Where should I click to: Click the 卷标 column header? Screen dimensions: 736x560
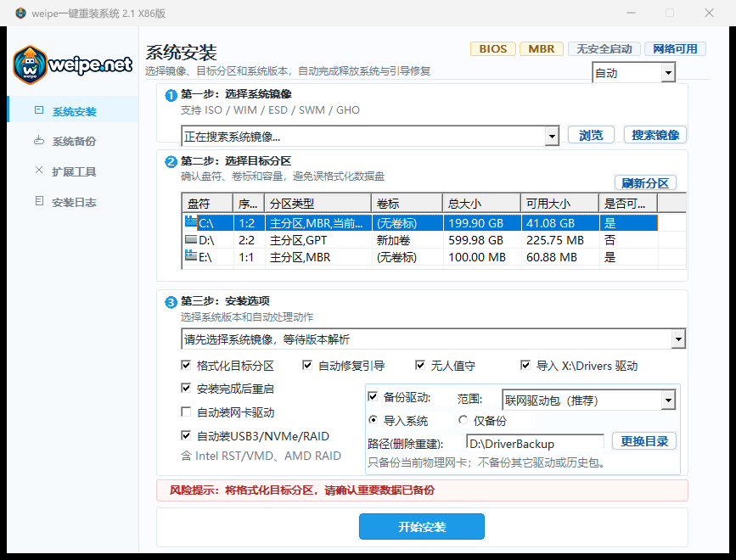pos(407,204)
